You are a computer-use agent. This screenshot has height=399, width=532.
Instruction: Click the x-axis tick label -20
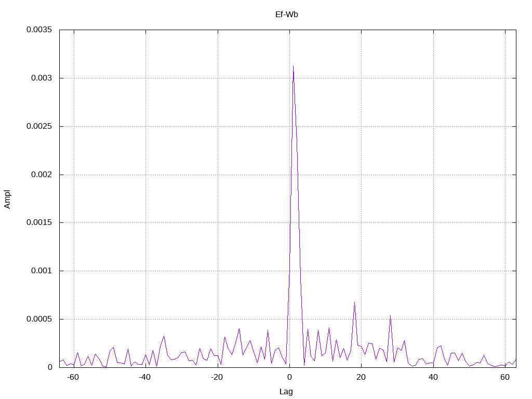217,377
